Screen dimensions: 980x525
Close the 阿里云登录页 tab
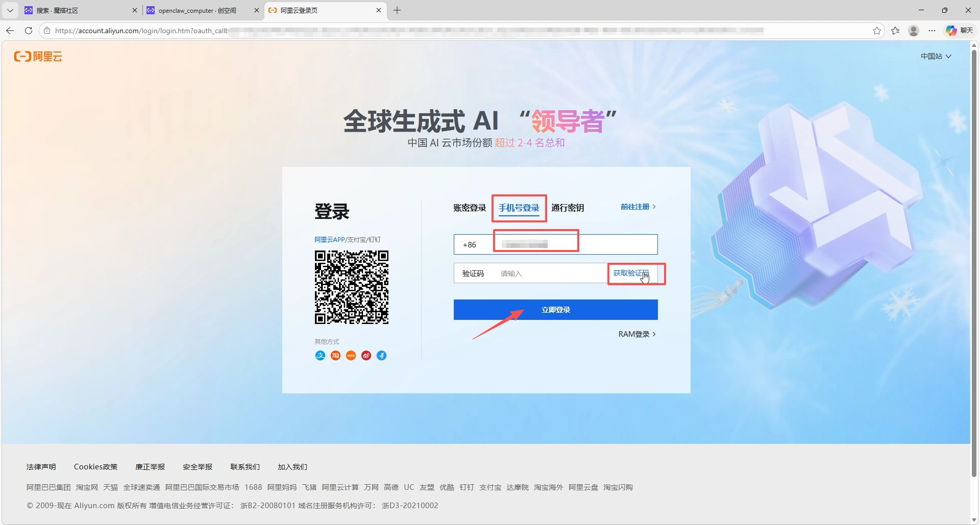(379, 10)
